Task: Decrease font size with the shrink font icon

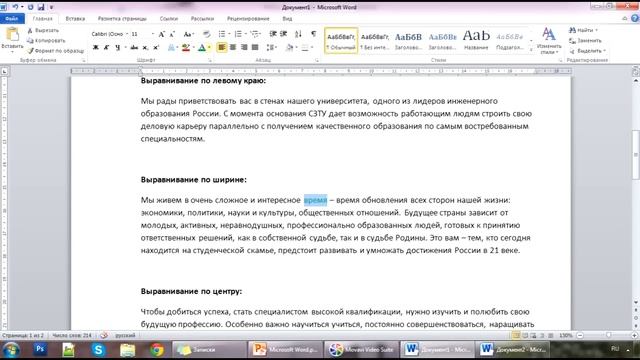Action: (x=172, y=34)
